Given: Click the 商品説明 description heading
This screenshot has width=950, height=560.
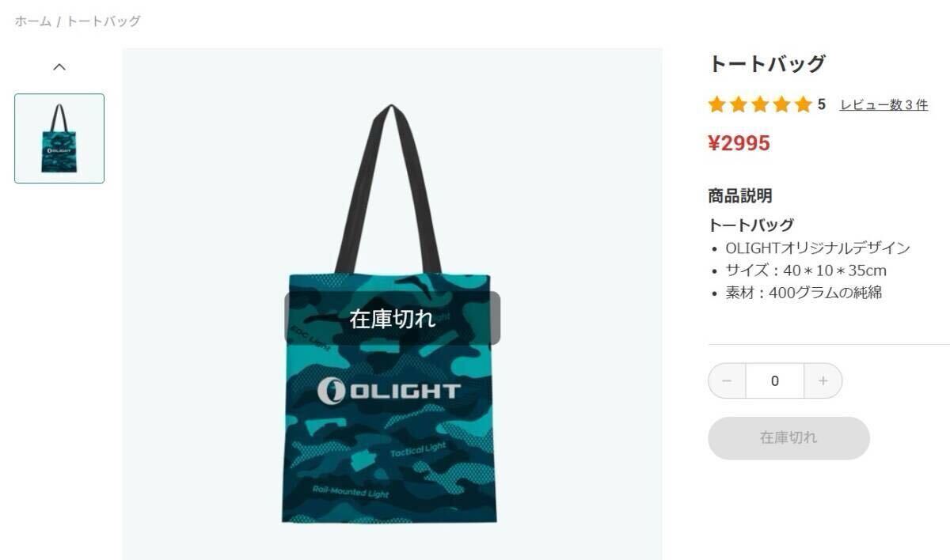Looking at the screenshot, I should (740, 195).
